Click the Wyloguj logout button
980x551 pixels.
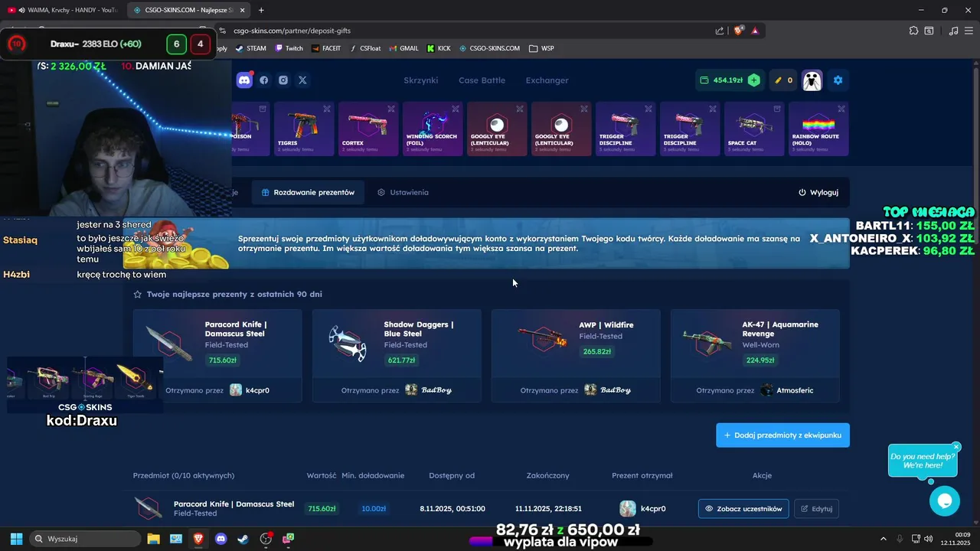pos(818,192)
